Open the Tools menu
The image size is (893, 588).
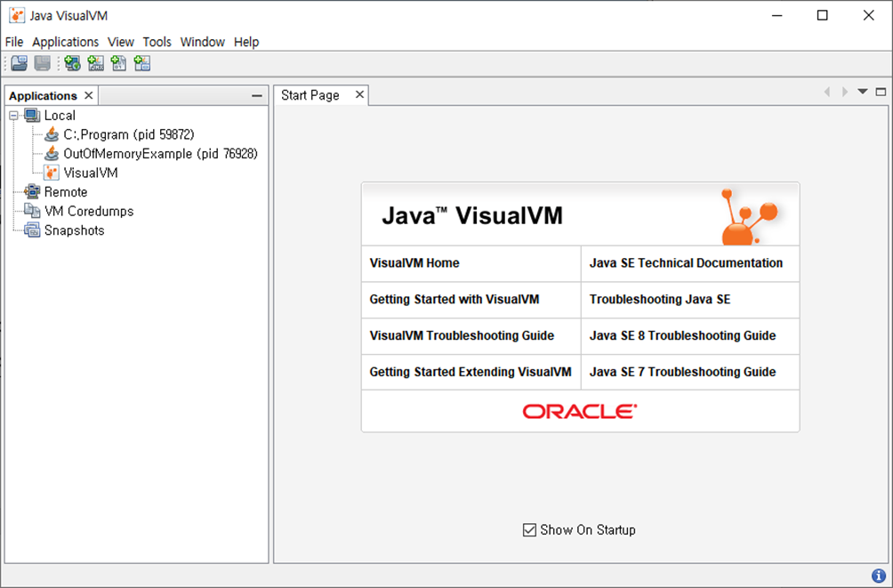tap(157, 42)
